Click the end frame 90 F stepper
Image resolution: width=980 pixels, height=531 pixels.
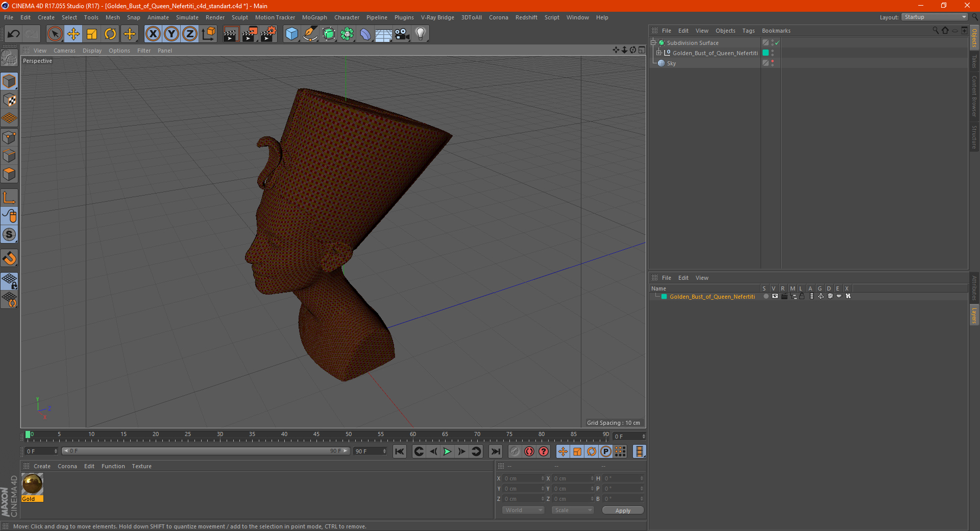(x=384, y=451)
